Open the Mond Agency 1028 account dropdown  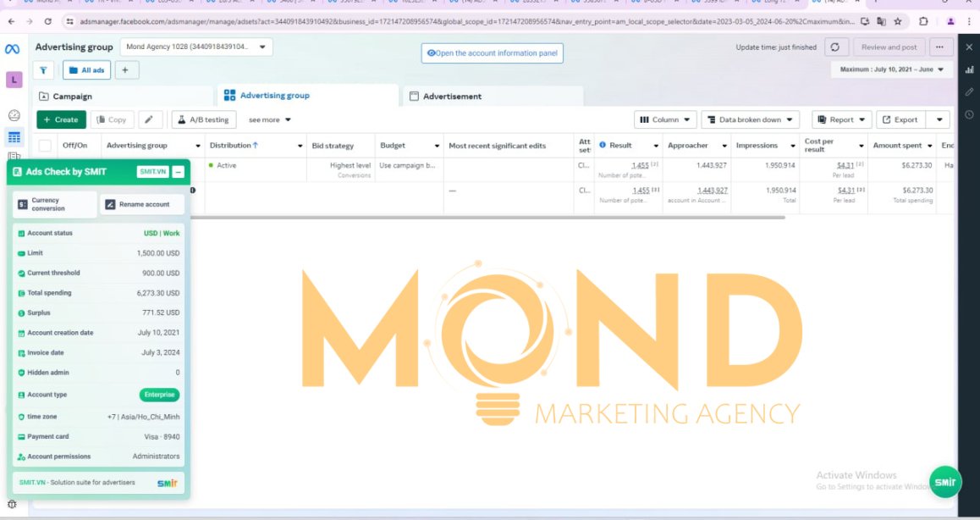click(x=196, y=47)
